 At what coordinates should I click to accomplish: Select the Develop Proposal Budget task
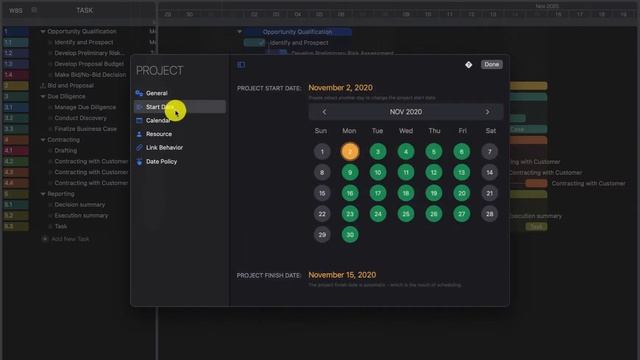89,64
